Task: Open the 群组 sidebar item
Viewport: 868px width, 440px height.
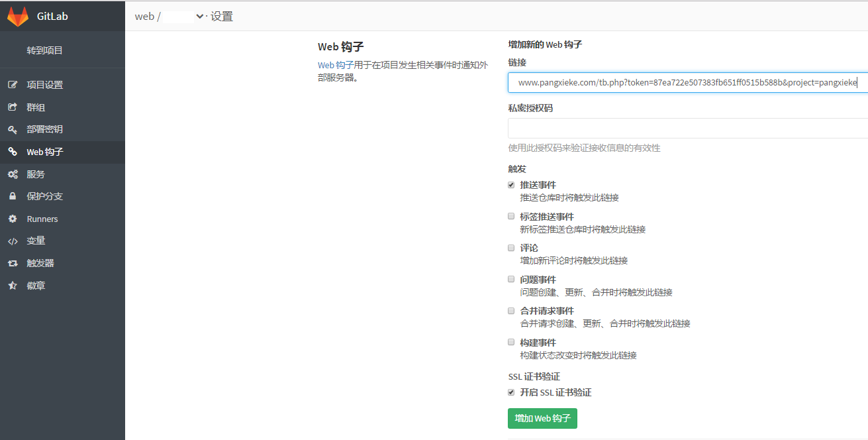Action: click(x=35, y=107)
